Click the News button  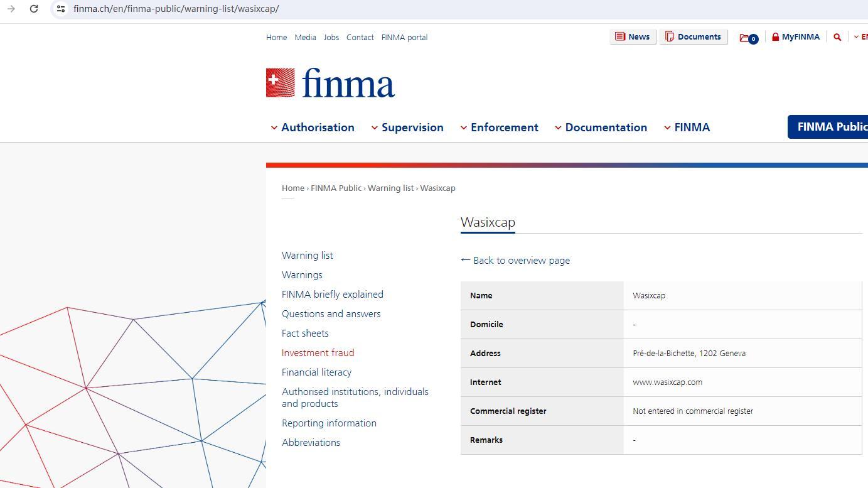point(633,36)
